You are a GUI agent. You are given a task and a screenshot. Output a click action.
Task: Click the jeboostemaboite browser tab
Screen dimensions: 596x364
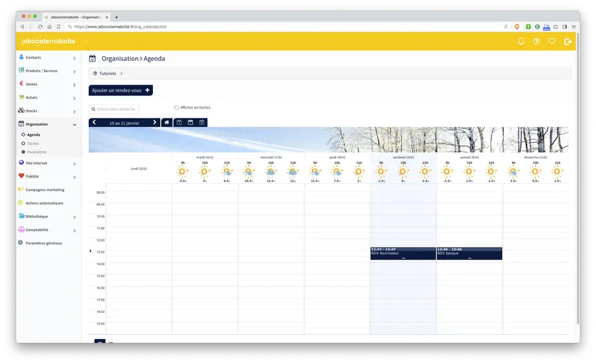click(76, 17)
